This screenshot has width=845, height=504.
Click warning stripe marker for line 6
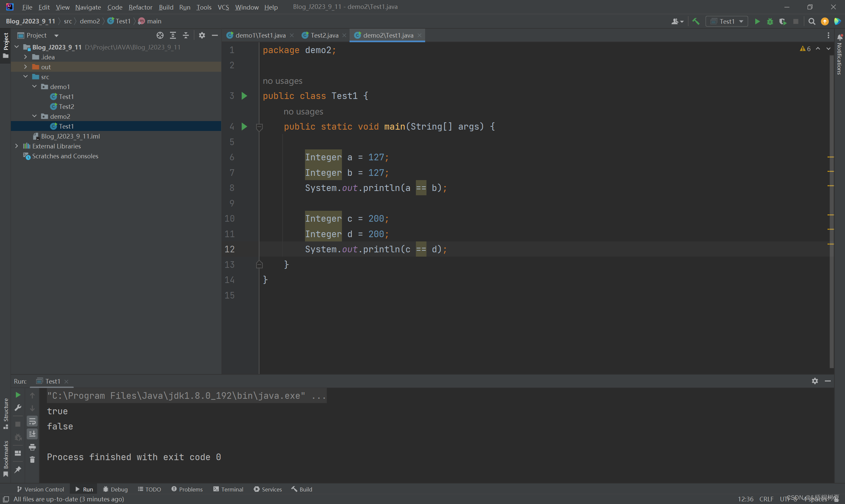[x=831, y=157]
